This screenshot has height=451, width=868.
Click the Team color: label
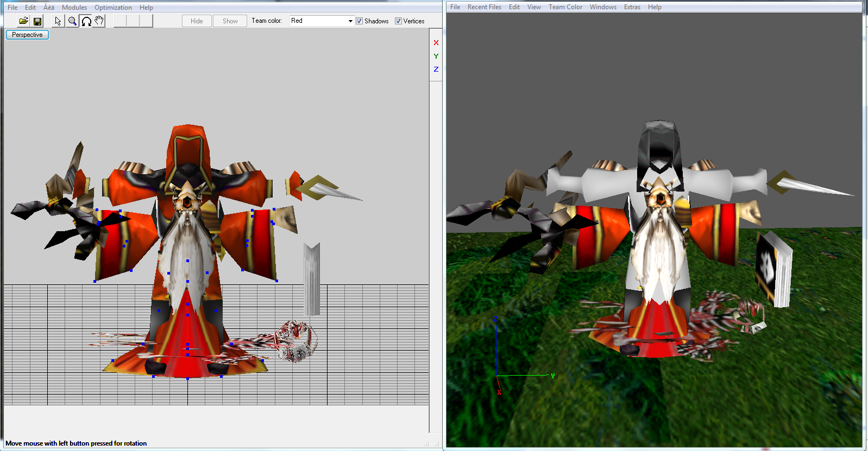267,21
